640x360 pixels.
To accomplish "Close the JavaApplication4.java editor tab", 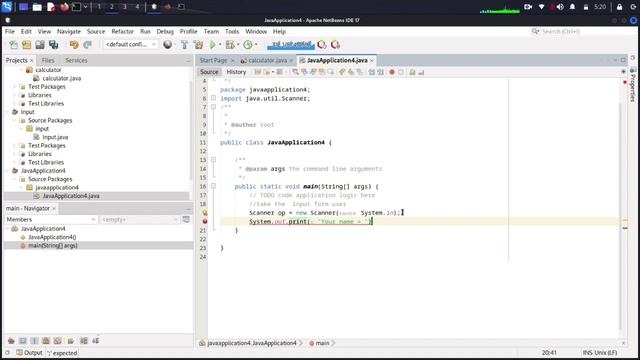I will click(x=371, y=60).
